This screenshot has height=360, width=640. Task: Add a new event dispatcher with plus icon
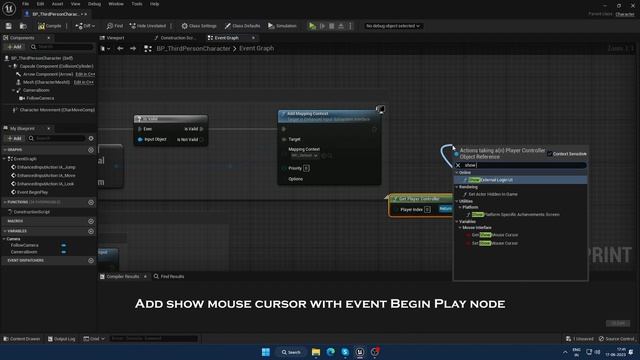pyautogui.click(x=91, y=260)
